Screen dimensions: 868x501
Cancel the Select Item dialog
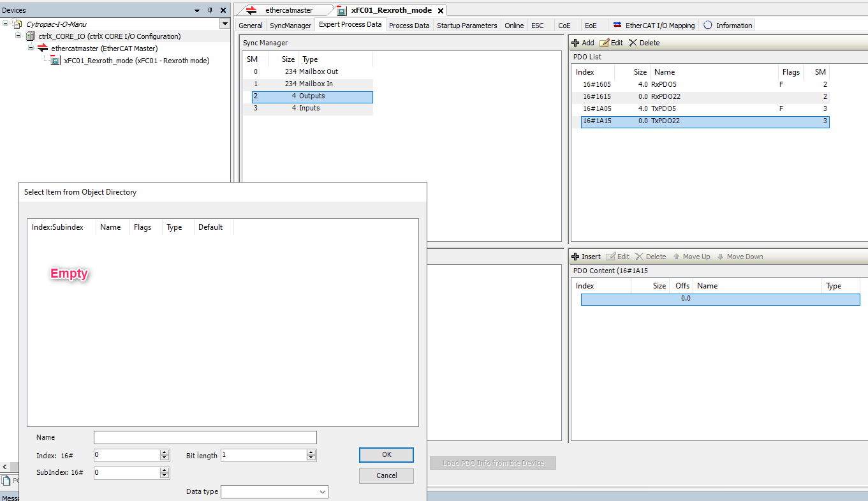click(386, 475)
